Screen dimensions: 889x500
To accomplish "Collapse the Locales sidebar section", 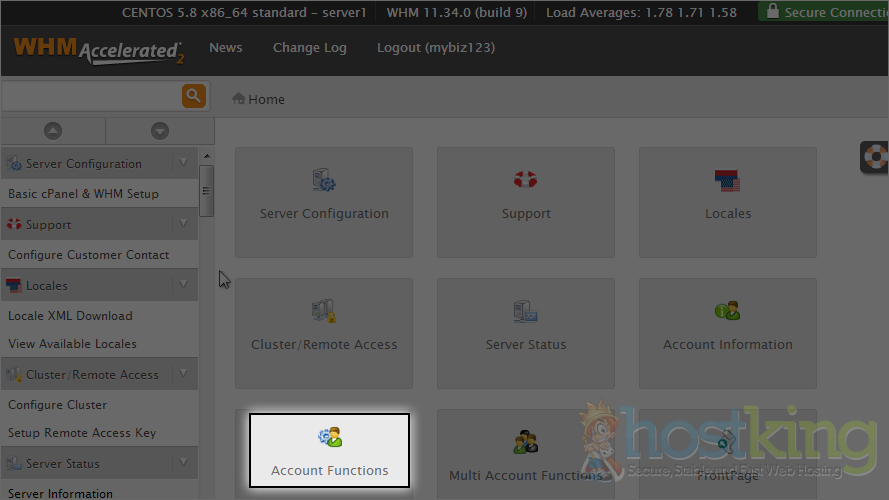I will 183,285.
